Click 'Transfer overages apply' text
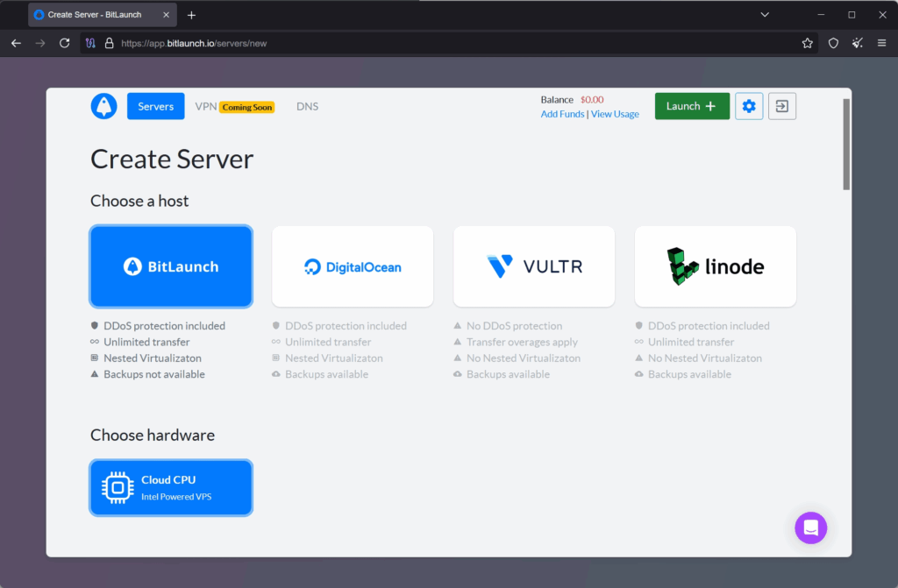Screen dimensions: 898x588 (x=522, y=342)
